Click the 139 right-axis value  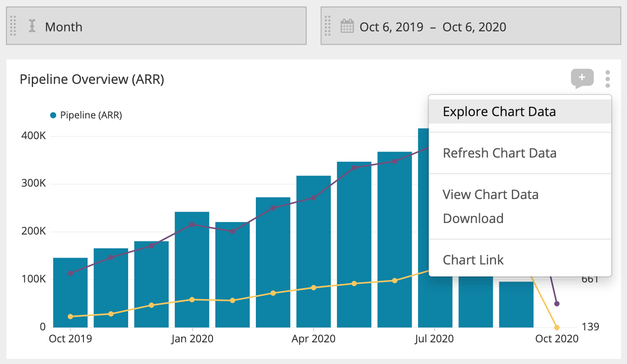(590, 327)
